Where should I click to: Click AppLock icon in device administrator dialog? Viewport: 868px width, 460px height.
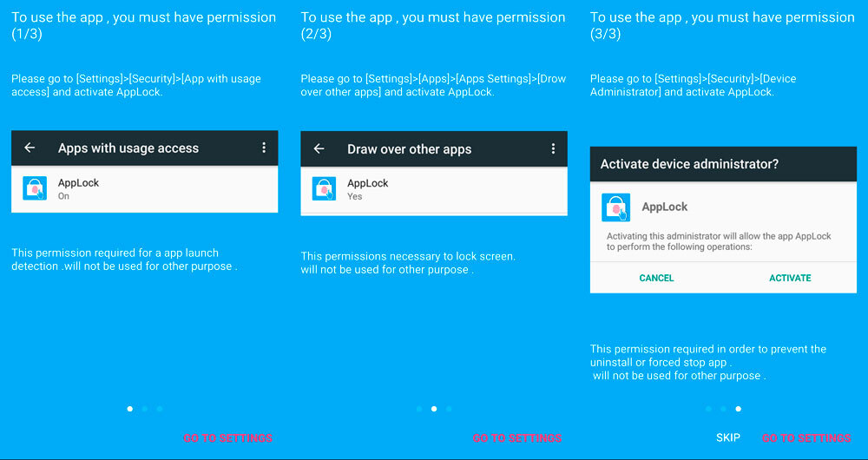615,208
